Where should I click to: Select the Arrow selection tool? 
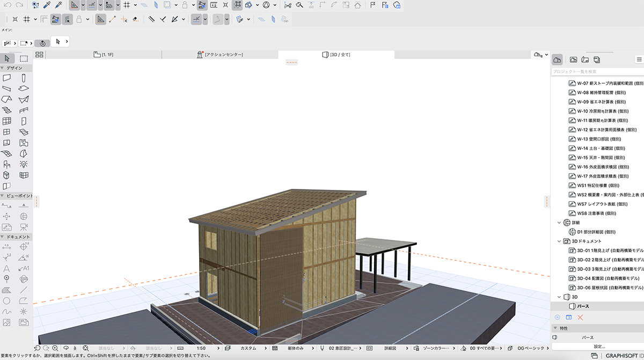[8, 58]
